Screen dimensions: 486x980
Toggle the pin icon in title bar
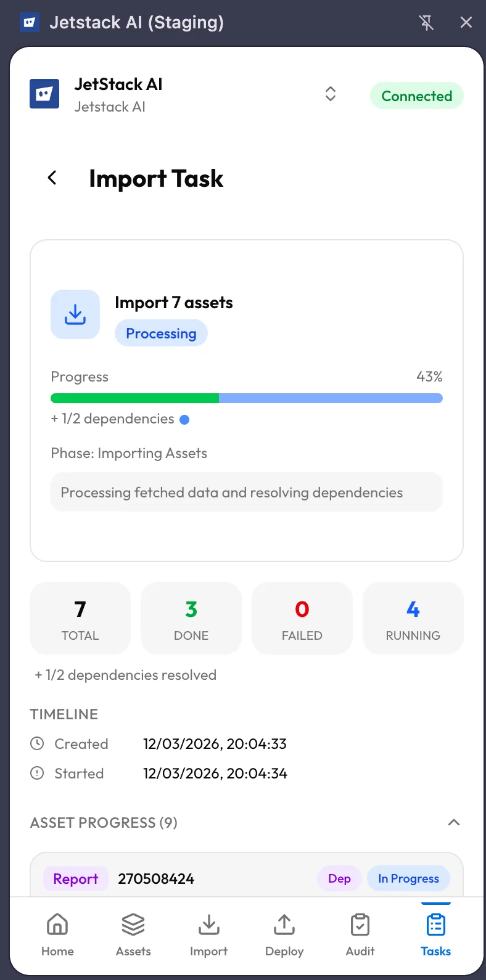[x=427, y=22]
